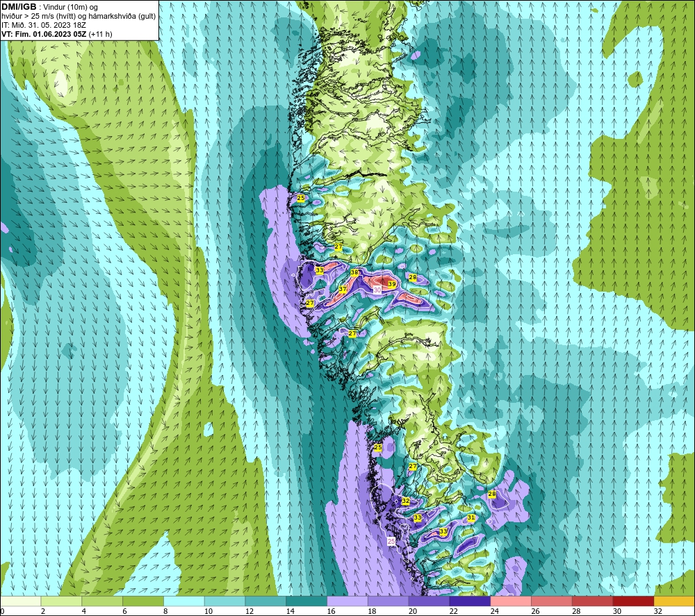The height and width of the screenshot is (616, 695).
Task: Click the 8–10 pale cyan legend swatch
Action: click(184, 601)
